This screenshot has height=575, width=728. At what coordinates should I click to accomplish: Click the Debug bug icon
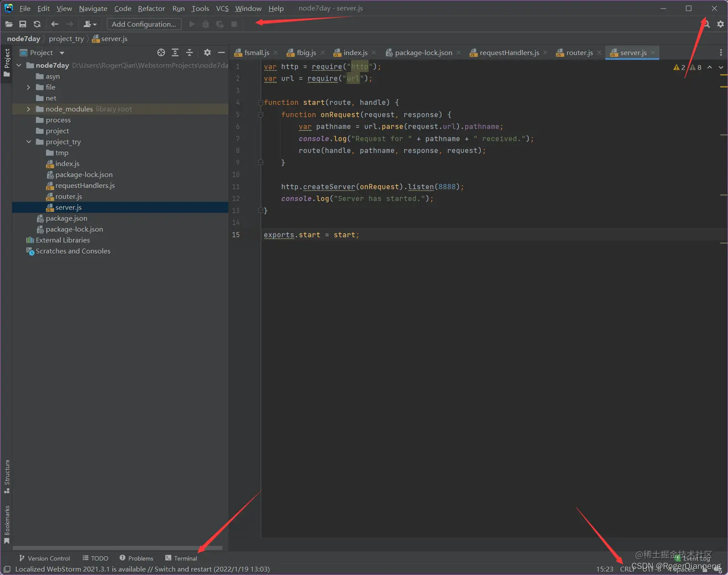point(206,24)
